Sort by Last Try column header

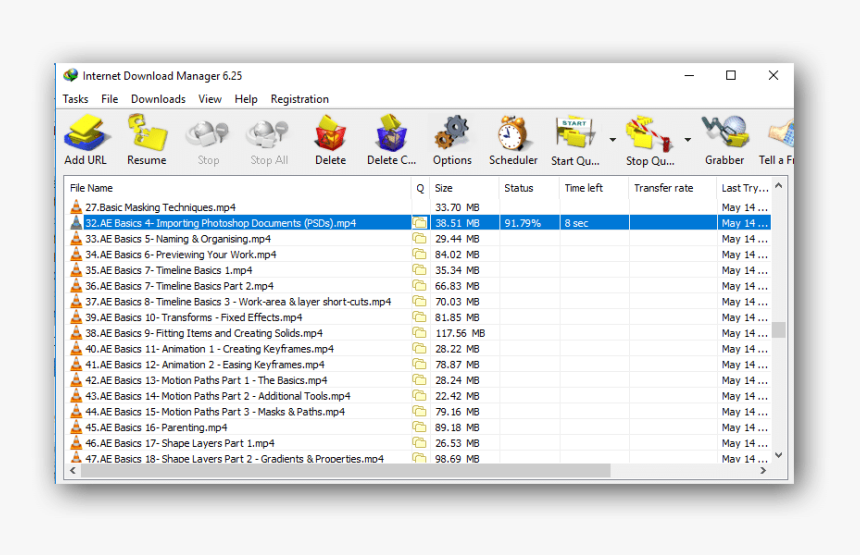tap(744, 188)
